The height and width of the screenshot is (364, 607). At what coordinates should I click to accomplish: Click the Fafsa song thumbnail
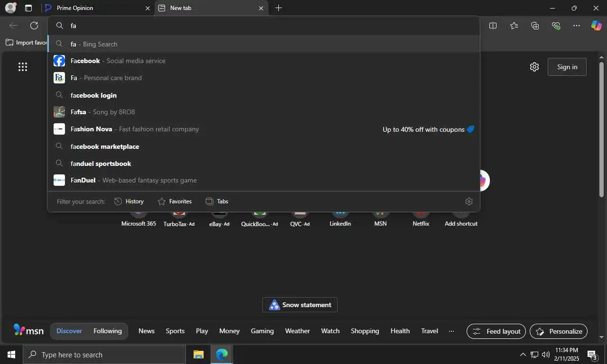point(59,112)
